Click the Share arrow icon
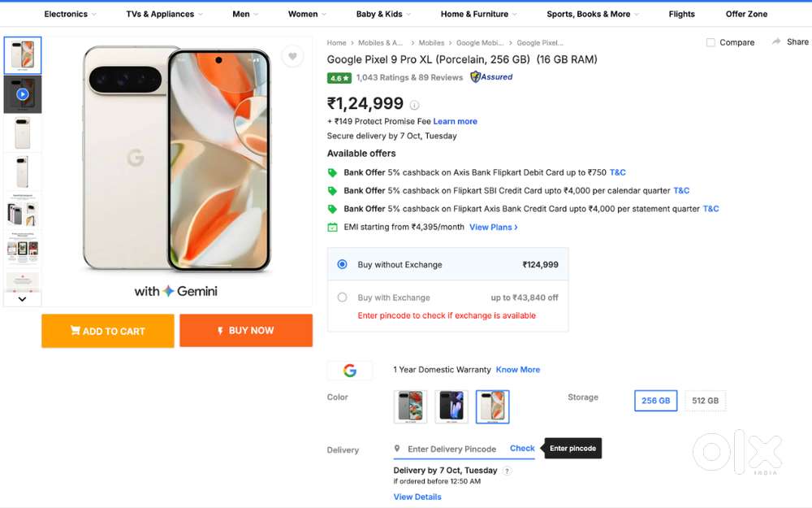Viewport: 812px width, 508px height. (x=776, y=42)
